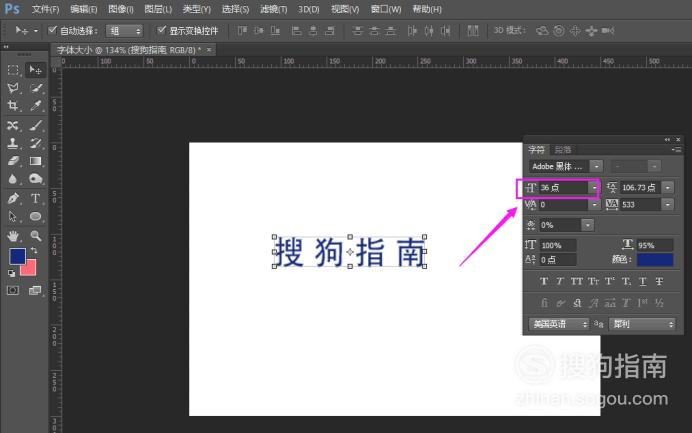Select the Blur tool
The height and width of the screenshot is (433, 692).
13,178
